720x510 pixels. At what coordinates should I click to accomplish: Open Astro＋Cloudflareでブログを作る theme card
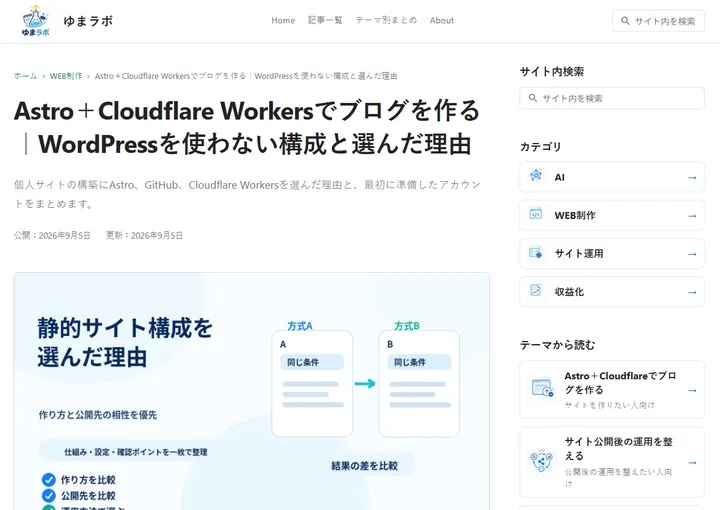(612, 389)
